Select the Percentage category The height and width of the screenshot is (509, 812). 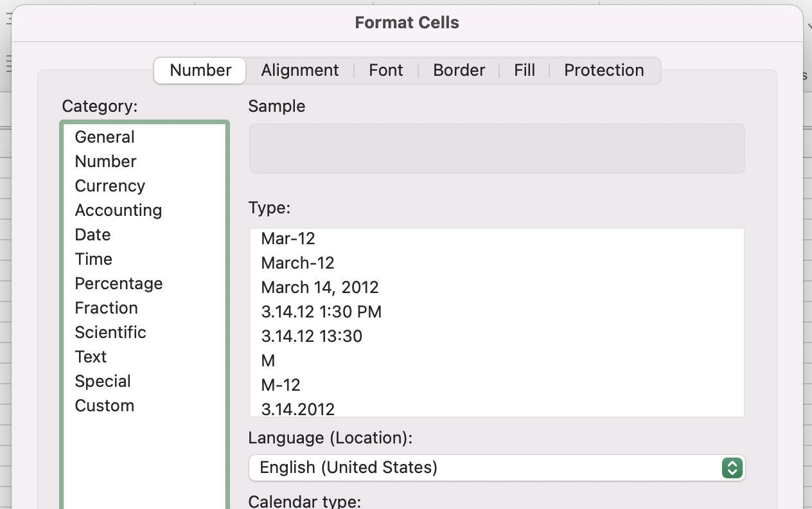[118, 283]
